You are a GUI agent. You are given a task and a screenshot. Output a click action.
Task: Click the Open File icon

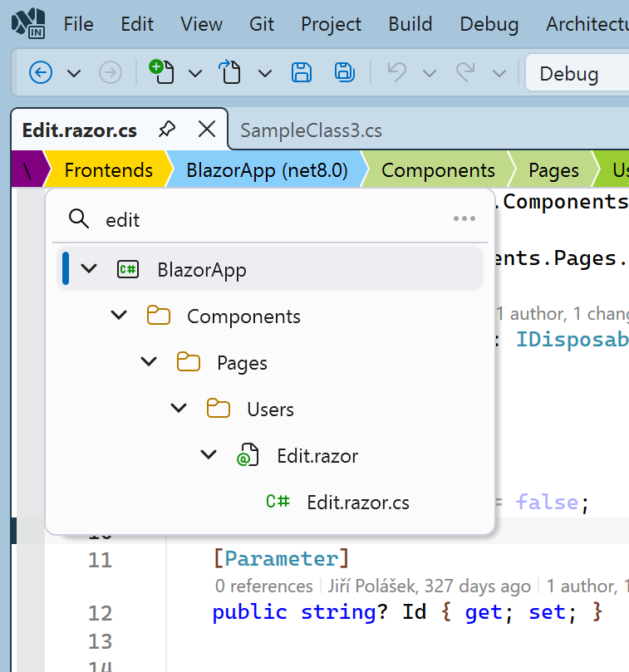(x=230, y=71)
